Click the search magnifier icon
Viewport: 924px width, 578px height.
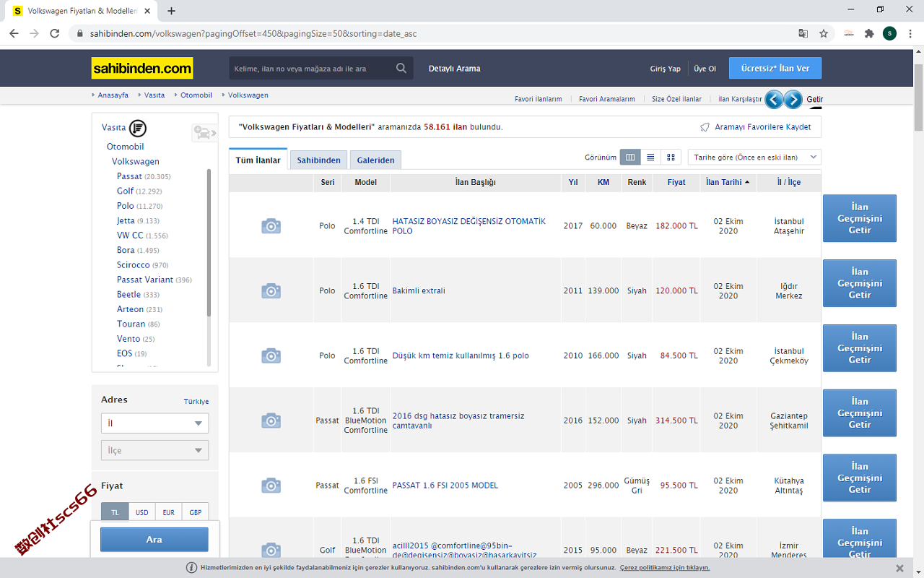point(401,69)
